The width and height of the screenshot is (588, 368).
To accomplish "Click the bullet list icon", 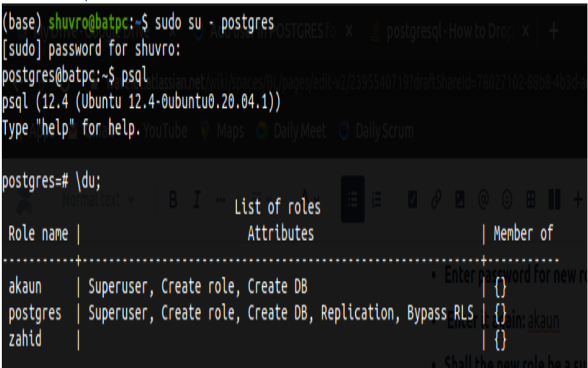I will 353,200.
